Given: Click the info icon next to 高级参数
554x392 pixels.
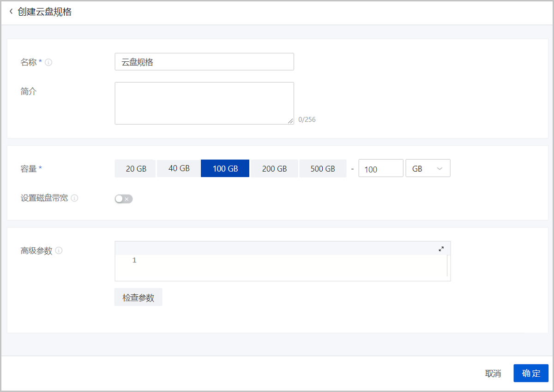Looking at the screenshot, I should click(59, 251).
